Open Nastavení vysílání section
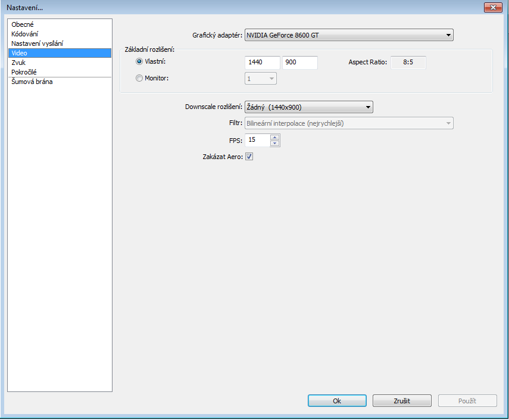Viewport: 509px width, 420px height. 60,43
